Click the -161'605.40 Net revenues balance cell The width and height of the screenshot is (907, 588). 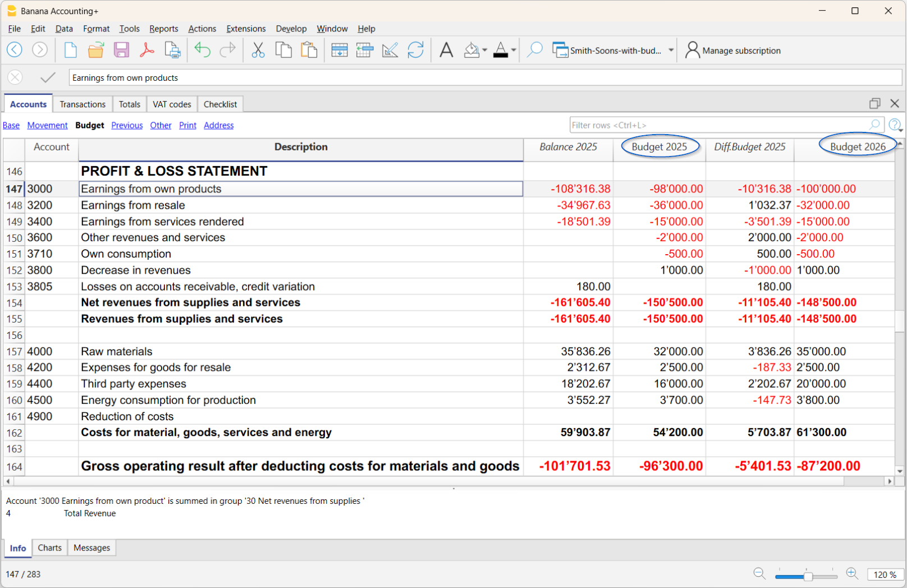(x=569, y=302)
